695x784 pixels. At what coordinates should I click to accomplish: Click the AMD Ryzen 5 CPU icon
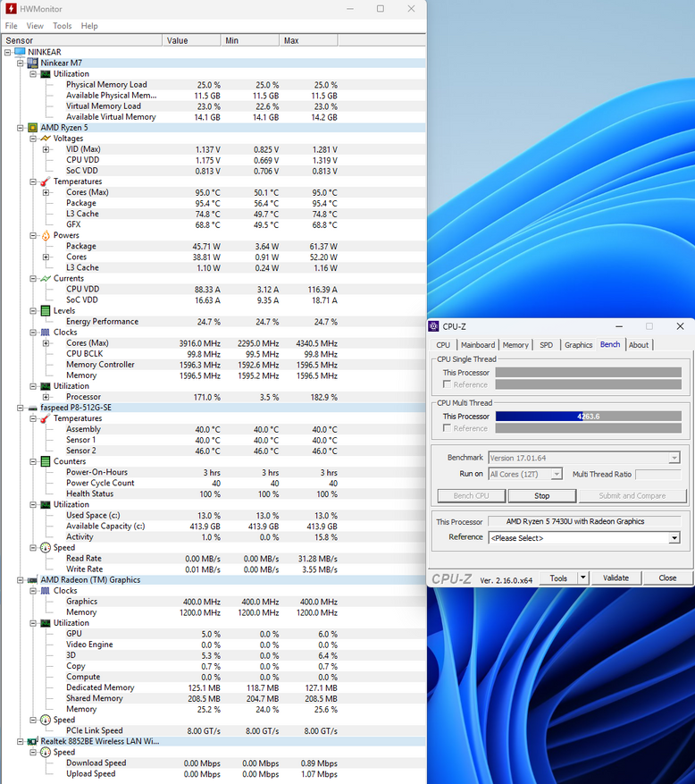(32, 128)
